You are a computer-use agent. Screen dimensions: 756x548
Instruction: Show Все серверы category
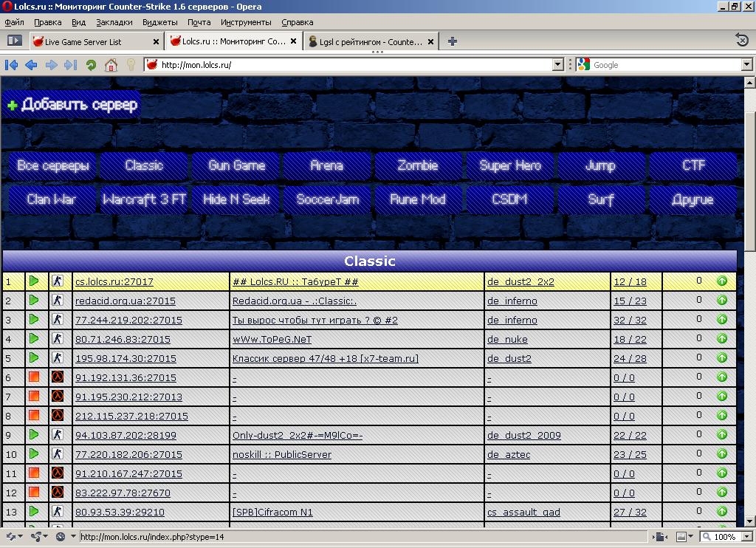[53, 165]
